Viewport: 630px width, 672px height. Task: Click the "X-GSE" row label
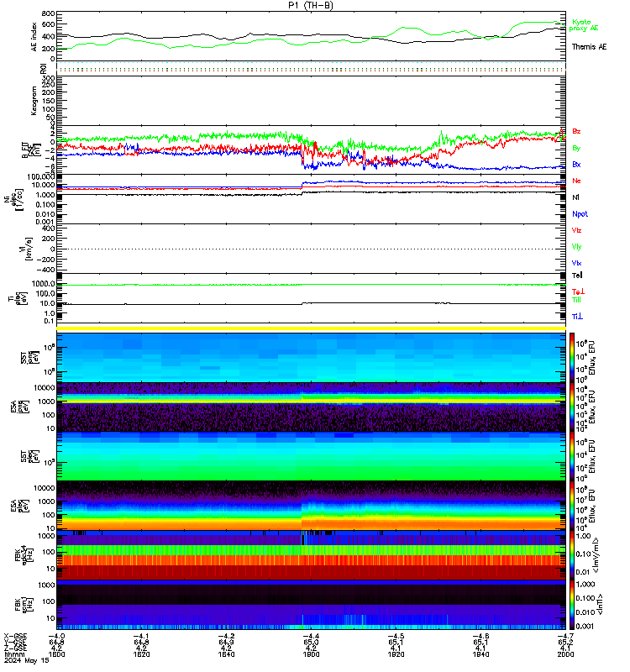(x=15, y=637)
